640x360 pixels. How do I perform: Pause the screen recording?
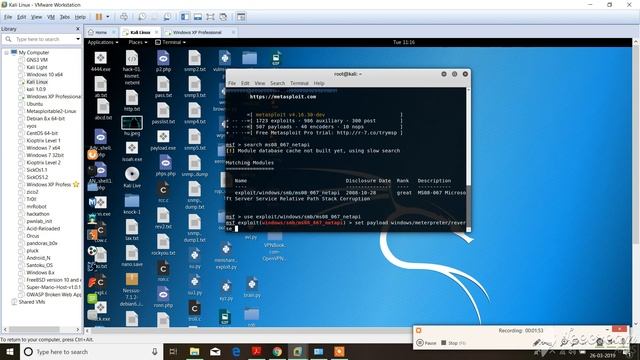pos(427,343)
